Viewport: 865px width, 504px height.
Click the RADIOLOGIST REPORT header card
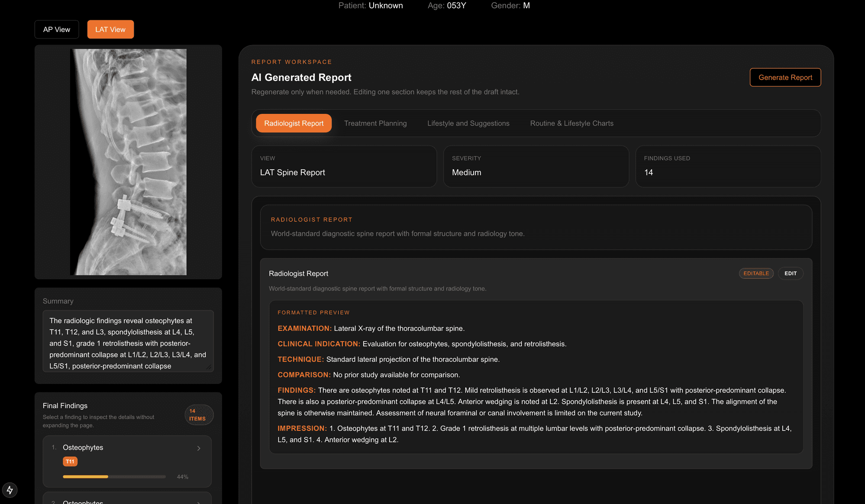pyautogui.click(x=536, y=227)
